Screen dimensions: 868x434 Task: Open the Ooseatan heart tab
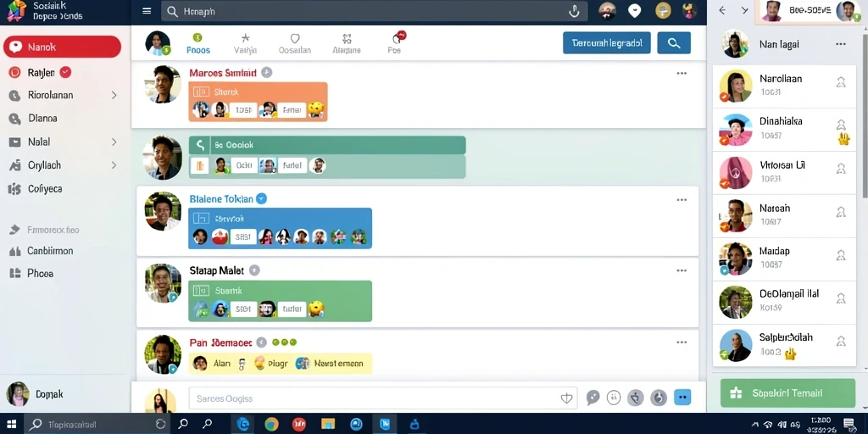[x=294, y=43]
